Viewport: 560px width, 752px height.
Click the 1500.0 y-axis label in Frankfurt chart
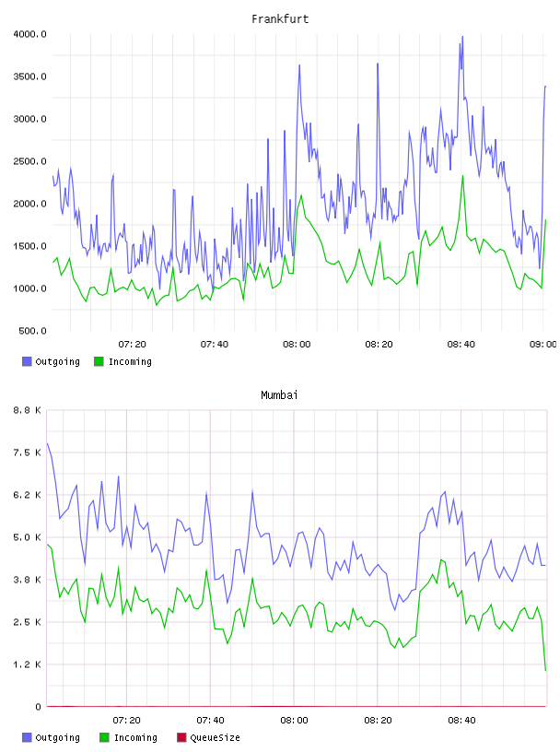tap(29, 246)
